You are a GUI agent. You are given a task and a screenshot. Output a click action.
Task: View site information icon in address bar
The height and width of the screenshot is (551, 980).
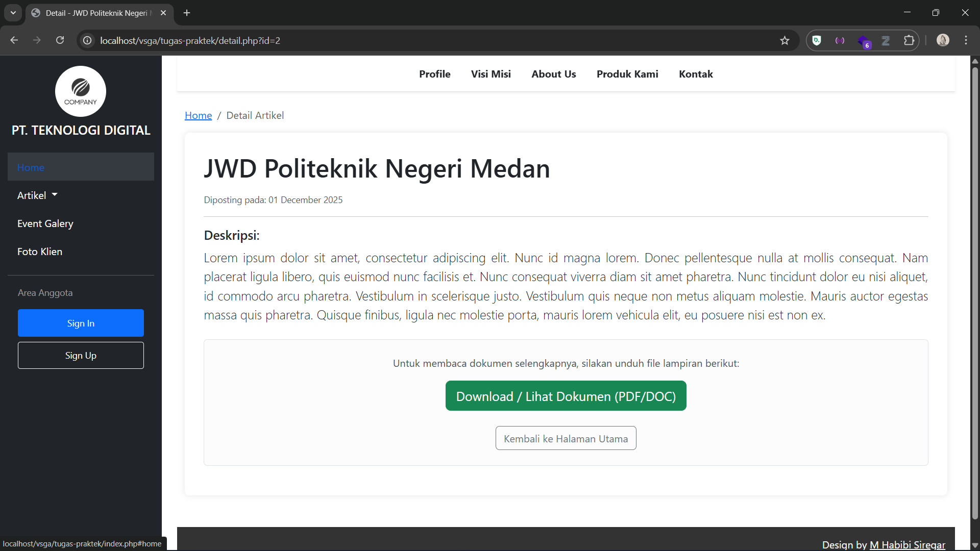click(88, 40)
